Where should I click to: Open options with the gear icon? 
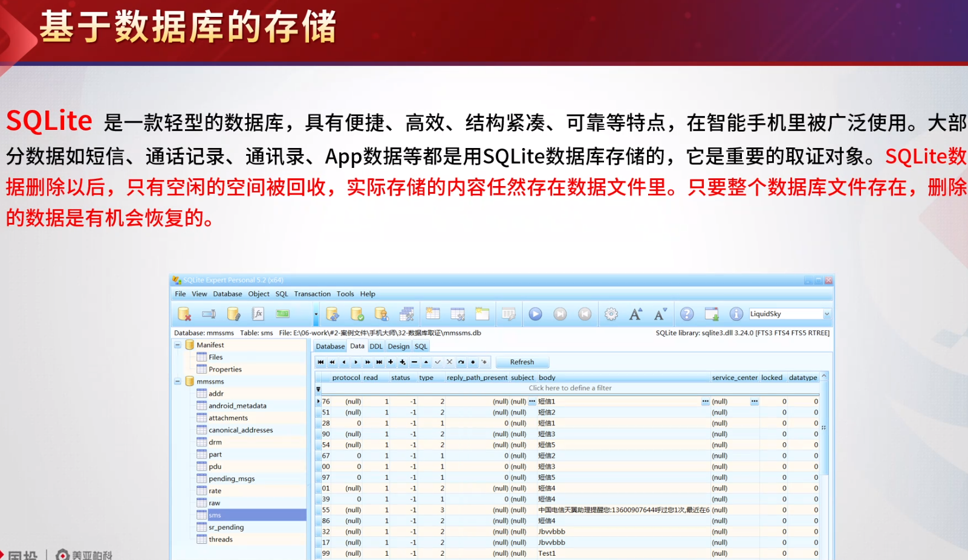click(611, 314)
